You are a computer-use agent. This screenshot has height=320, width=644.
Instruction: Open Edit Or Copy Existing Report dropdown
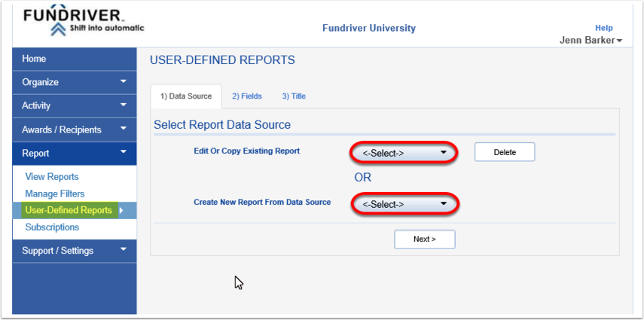(x=404, y=153)
